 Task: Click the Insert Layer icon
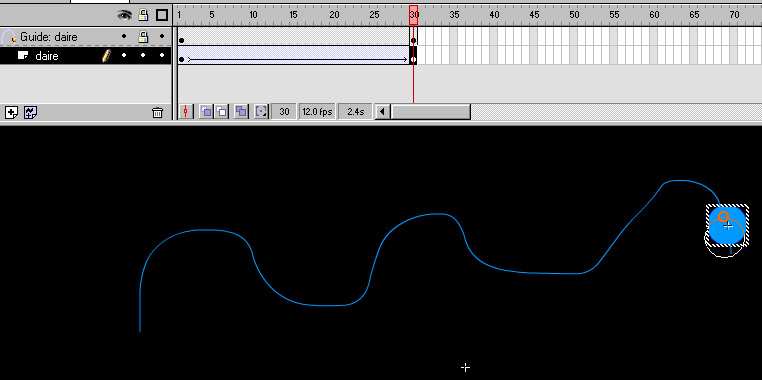[x=11, y=113]
